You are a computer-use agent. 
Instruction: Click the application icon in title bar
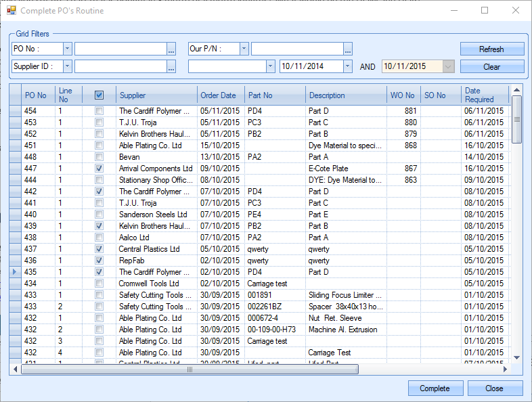11,11
